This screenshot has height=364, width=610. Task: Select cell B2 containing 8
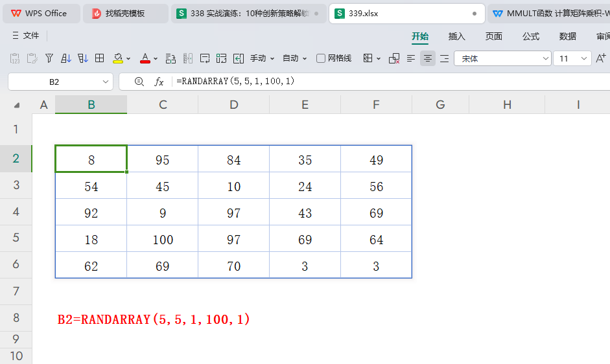click(x=91, y=159)
